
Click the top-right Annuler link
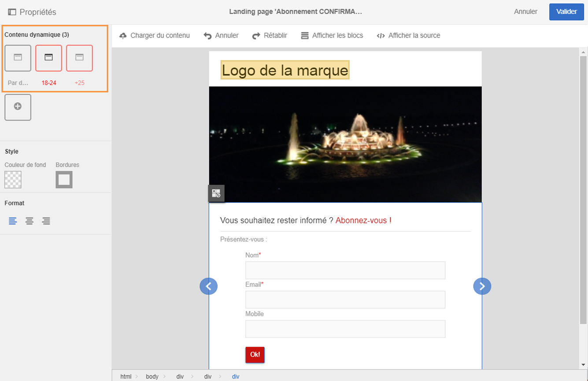pos(525,12)
